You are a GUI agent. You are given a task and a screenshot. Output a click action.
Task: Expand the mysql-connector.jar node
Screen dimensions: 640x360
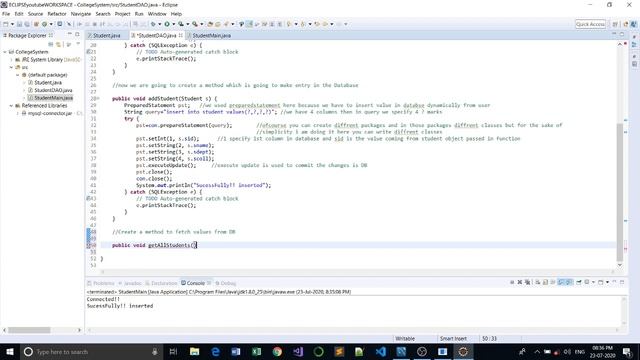(x=18, y=113)
